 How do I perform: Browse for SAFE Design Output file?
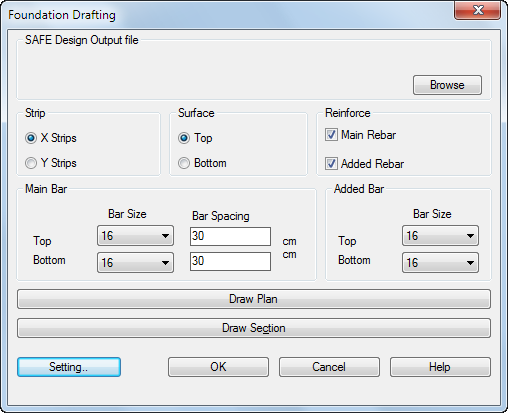(447, 85)
